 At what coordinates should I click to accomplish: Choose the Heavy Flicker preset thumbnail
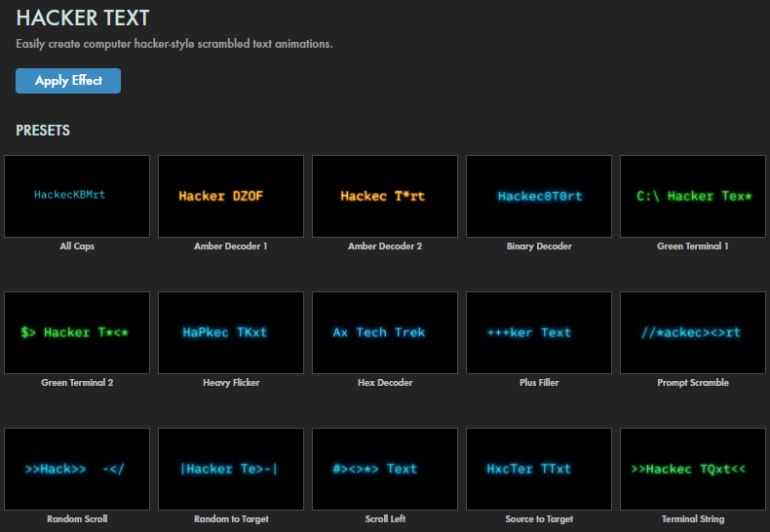pyautogui.click(x=231, y=333)
